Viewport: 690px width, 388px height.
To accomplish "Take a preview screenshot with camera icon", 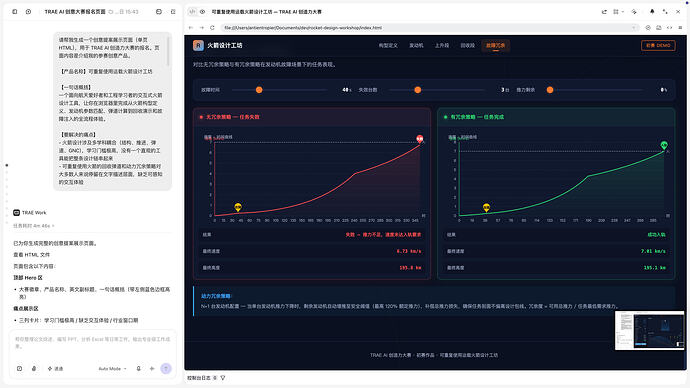I will coord(659,28).
